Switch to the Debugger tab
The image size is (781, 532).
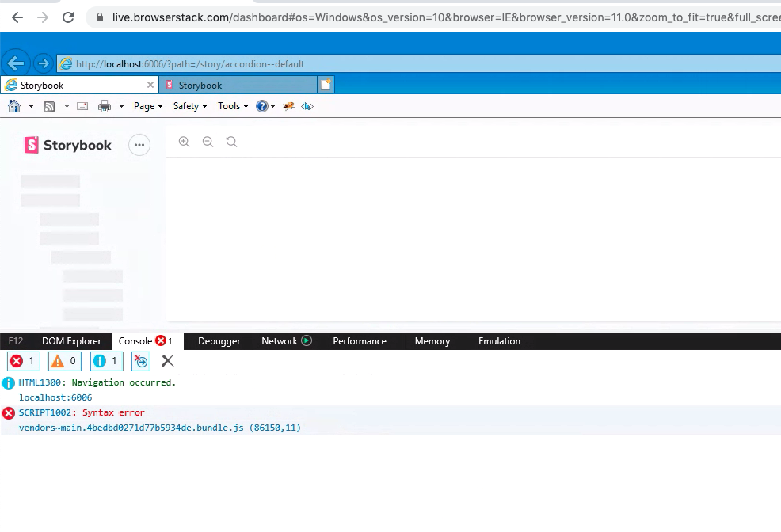pyautogui.click(x=219, y=341)
